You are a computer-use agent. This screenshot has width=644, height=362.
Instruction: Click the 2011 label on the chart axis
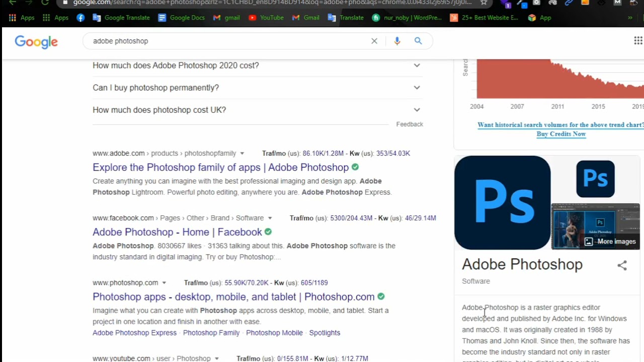[557, 107]
